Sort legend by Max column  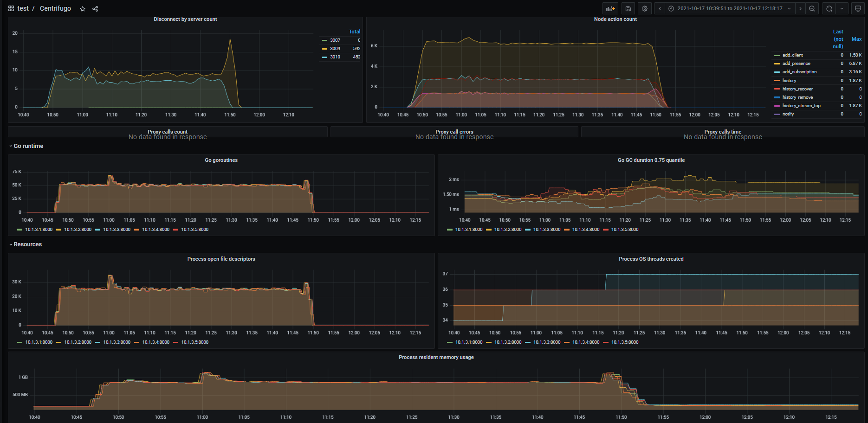click(x=856, y=39)
